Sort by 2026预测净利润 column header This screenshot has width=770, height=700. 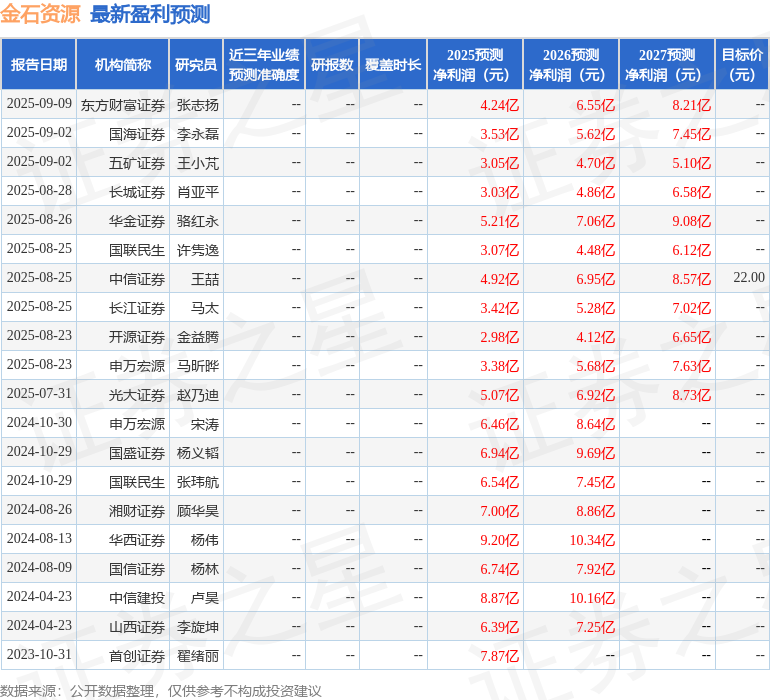571,64
